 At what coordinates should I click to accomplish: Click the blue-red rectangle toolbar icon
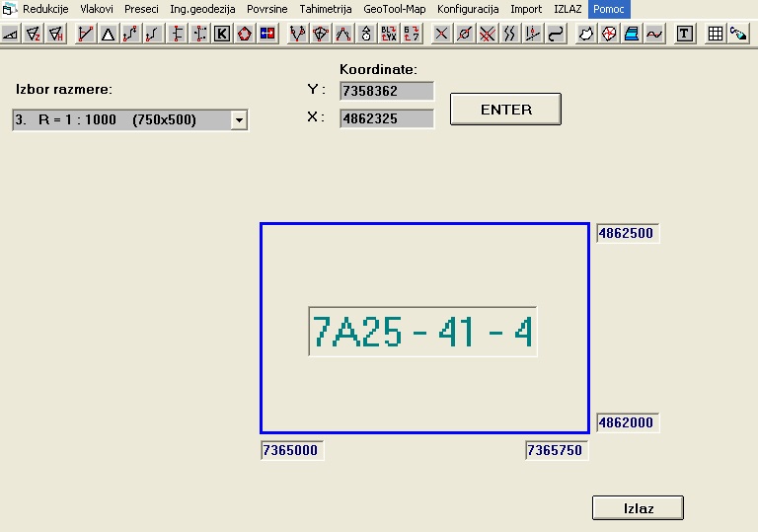pyautogui.click(x=267, y=34)
